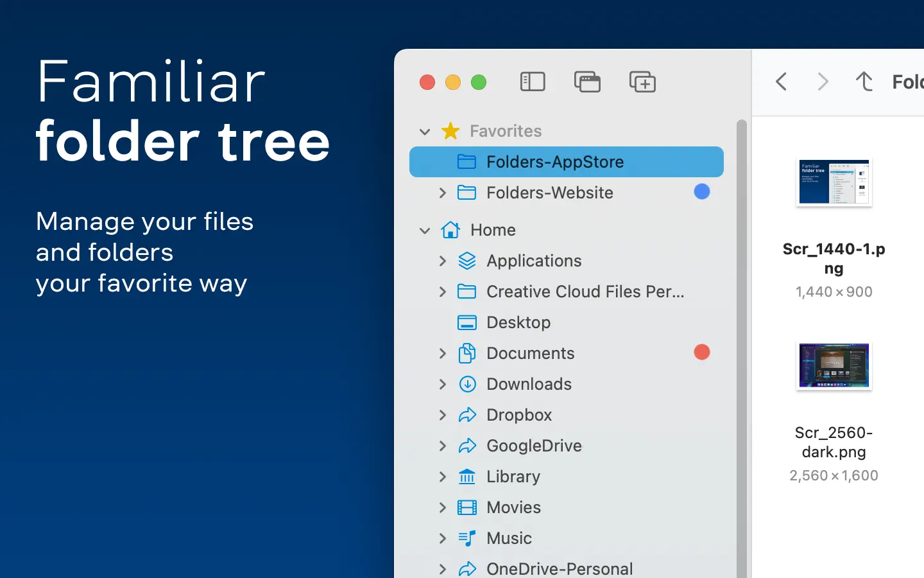Expand the Dropbox folder
This screenshot has height=578, width=924.
click(442, 415)
